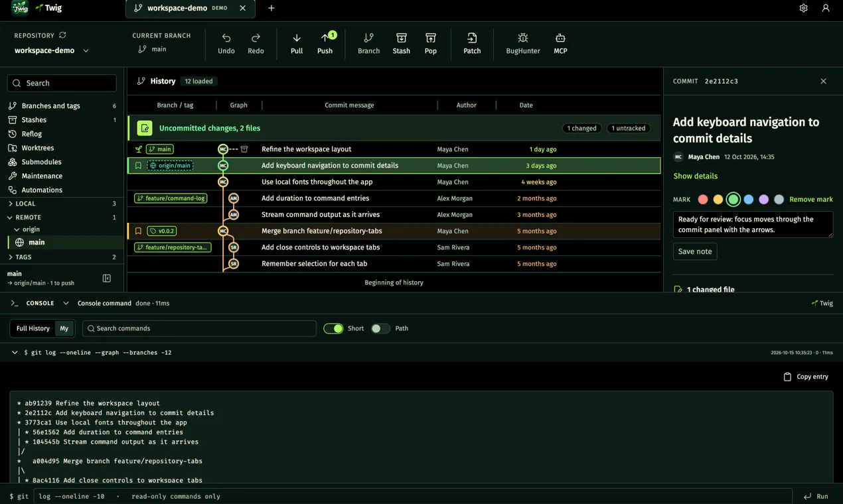Open the MCP panel
843x504 pixels.
tap(560, 44)
